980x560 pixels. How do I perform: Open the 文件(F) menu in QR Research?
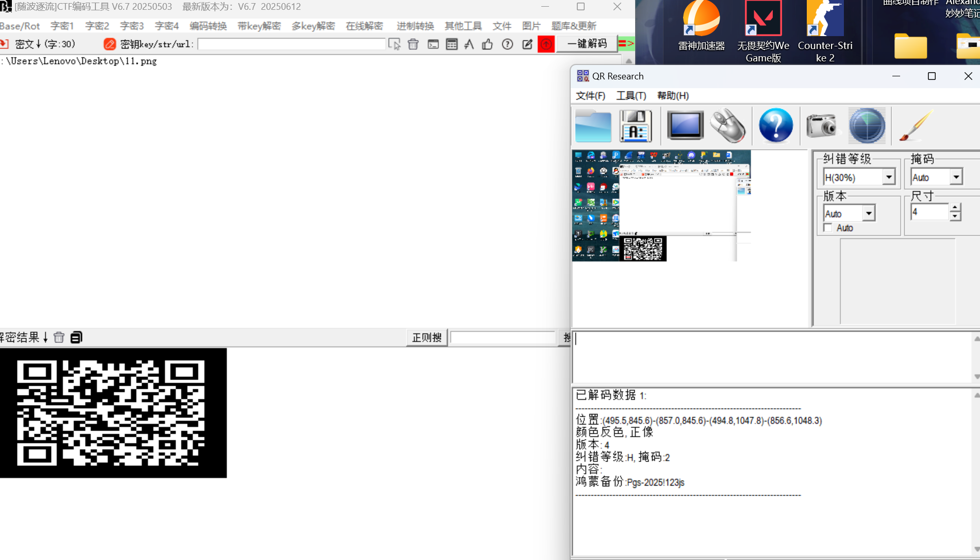590,96
